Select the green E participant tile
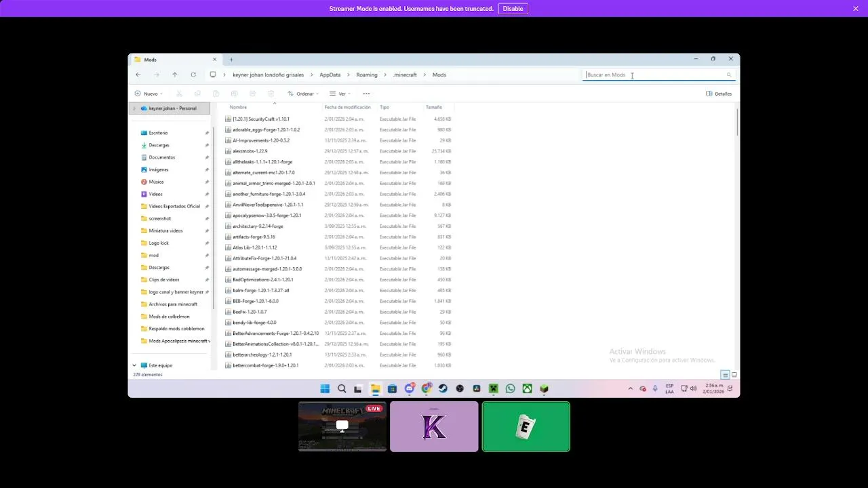Viewport: 868px width, 488px height. (x=526, y=426)
